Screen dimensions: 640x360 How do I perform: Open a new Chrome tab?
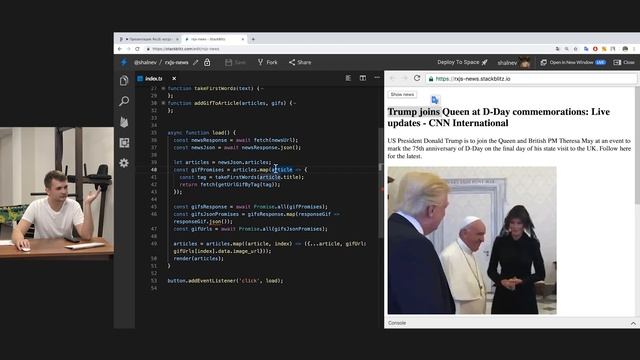[253, 39]
